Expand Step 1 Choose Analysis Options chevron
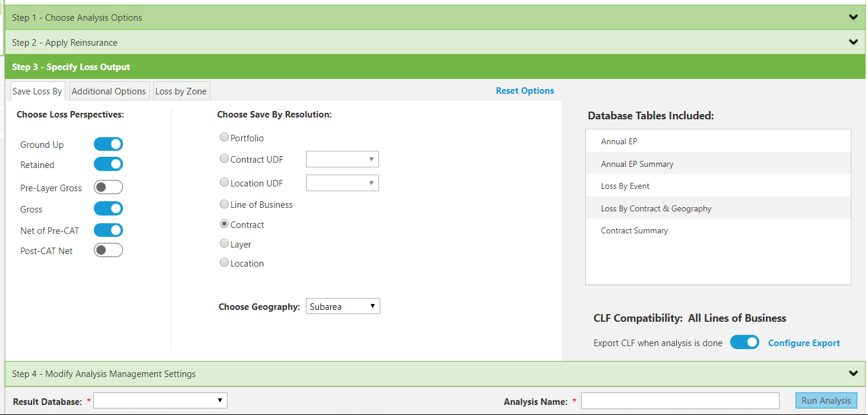 pyautogui.click(x=853, y=17)
